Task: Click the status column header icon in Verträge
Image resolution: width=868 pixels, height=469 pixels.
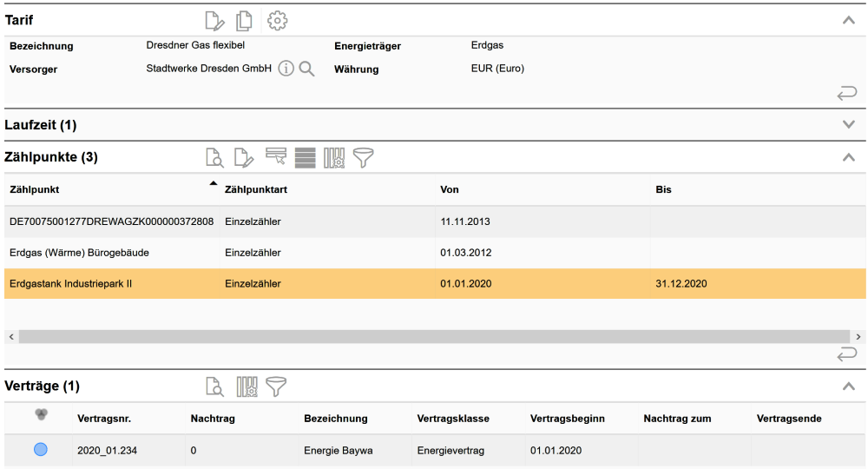Action: 41,416
